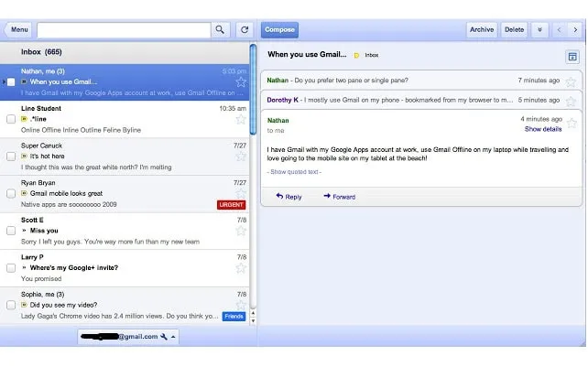
Task: Delete the open conversation
Action: [x=514, y=29]
